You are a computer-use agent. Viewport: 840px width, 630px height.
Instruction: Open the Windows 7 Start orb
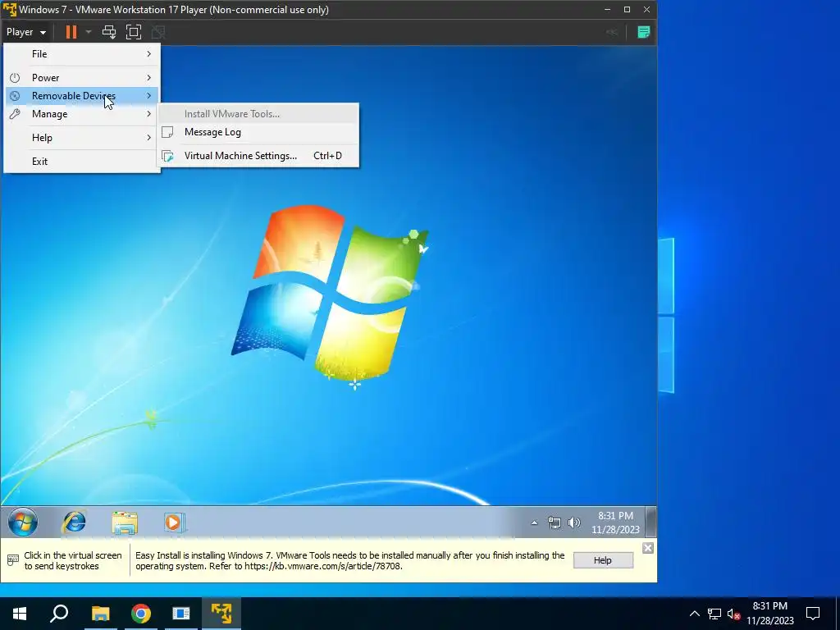click(23, 522)
